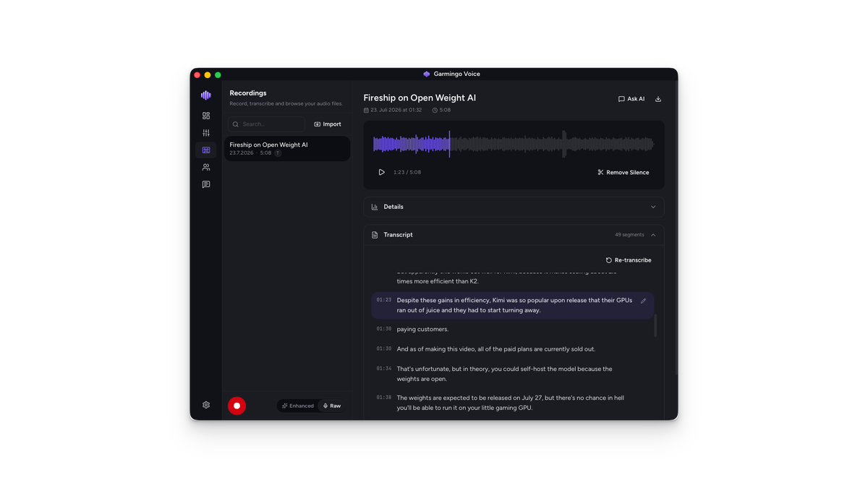Click the search magnifier icon
Viewport: 868px width, 488px height.
[236, 124]
